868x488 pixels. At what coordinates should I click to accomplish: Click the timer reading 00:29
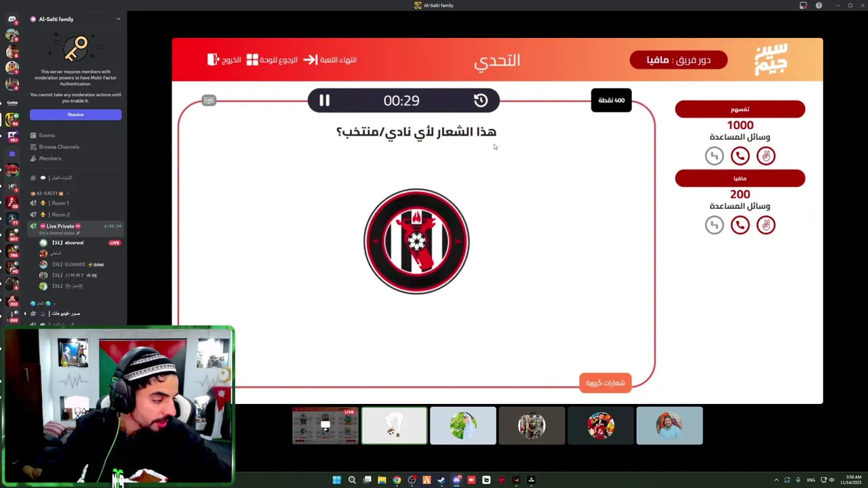click(x=401, y=100)
